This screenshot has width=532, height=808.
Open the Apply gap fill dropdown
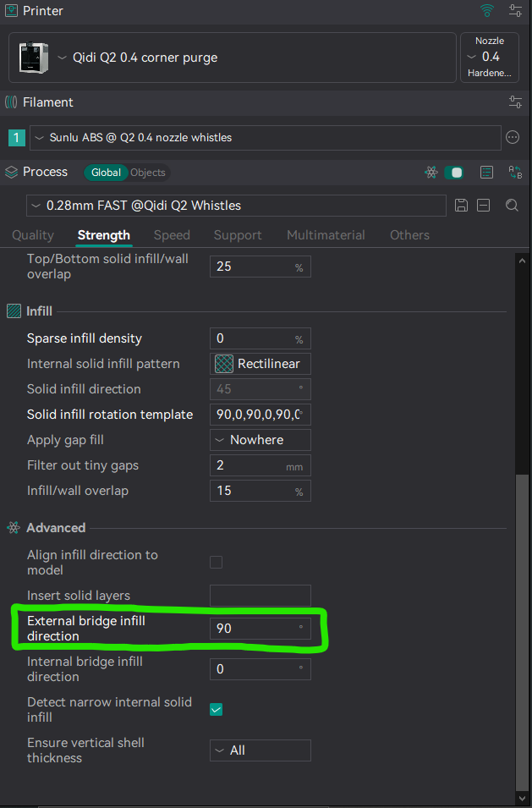260,440
